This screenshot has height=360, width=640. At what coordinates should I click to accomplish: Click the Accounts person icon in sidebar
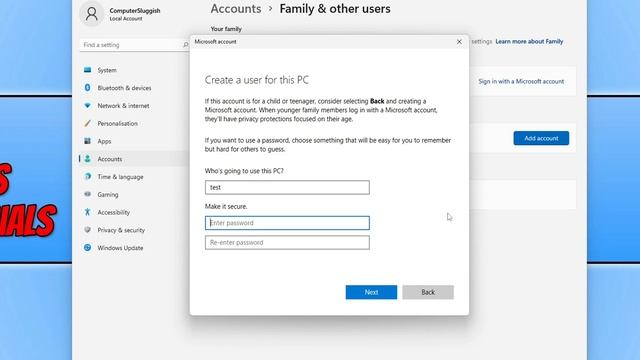(x=87, y=159)
